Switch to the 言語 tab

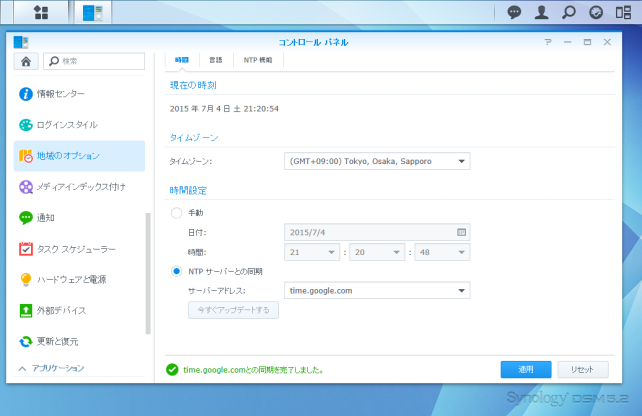coord(216,60)
